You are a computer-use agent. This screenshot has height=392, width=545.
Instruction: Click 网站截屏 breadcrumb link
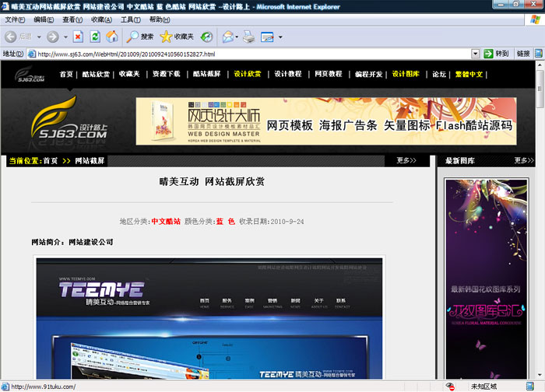(x=90, y=161)
